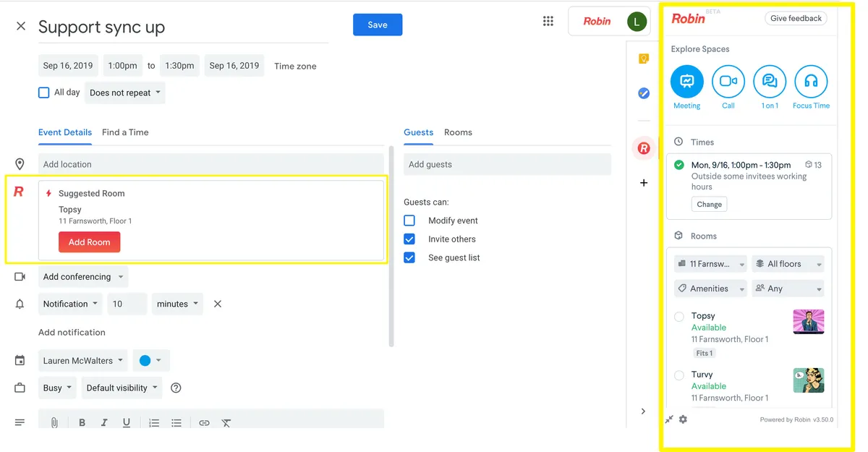Viewport: 868px width, 452px height.
Task: Click the Time zone link
Action: 295,66
